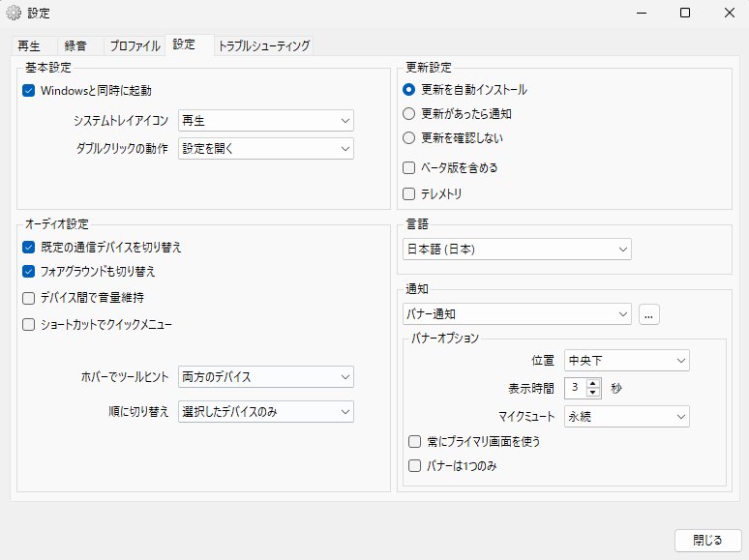
Task: Go to the トラブルシューティング tab
Action: [264, 45]
